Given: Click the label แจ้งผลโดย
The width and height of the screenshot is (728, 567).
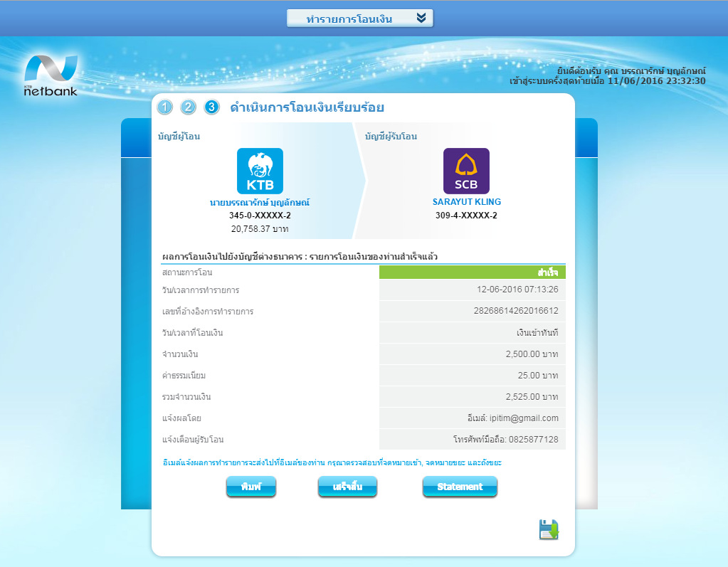Looking at the screenshot, I should (181, 418).
